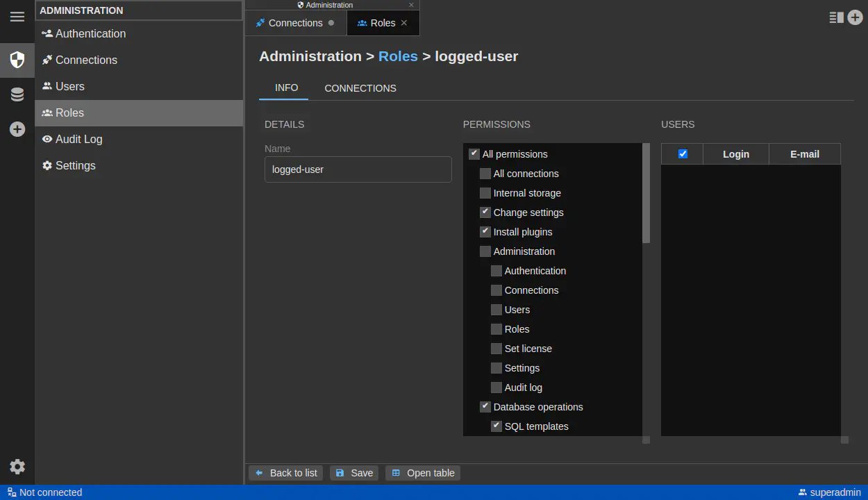Image resolution: width=868 pixels, height=500 pixels.
Task: Click the permissions list vertical scrollbar
Action: tap(646, 193)
